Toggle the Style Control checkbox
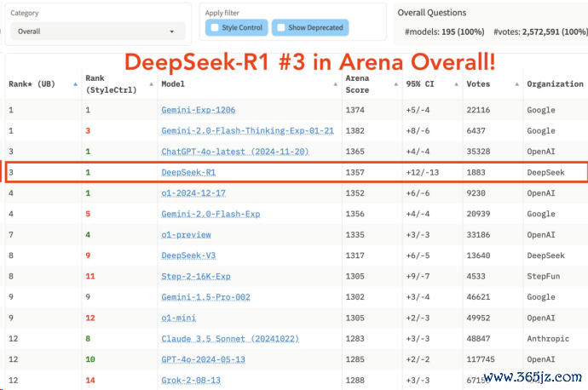 pos(215,28)
